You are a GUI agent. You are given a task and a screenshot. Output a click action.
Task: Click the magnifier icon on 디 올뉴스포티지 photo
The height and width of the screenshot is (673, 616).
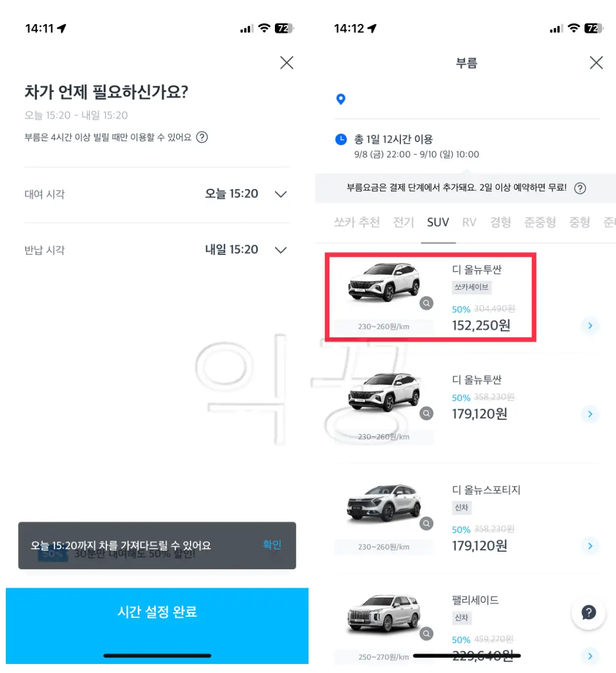tap(426, 524)
